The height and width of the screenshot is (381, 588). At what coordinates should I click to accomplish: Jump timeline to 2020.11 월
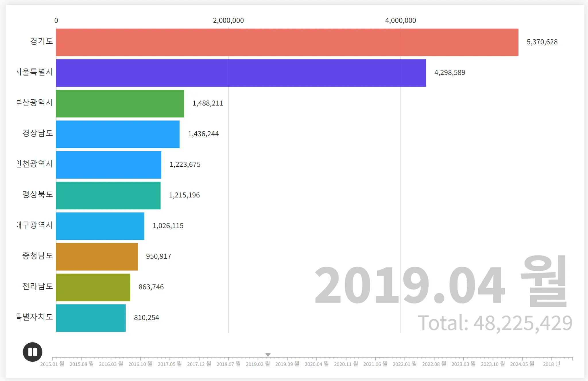coord(346,364)
